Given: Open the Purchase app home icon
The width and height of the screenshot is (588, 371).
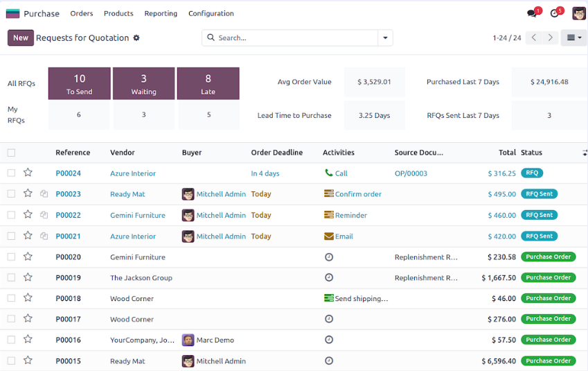Looking at the screenshot, I should pos(12,13).
